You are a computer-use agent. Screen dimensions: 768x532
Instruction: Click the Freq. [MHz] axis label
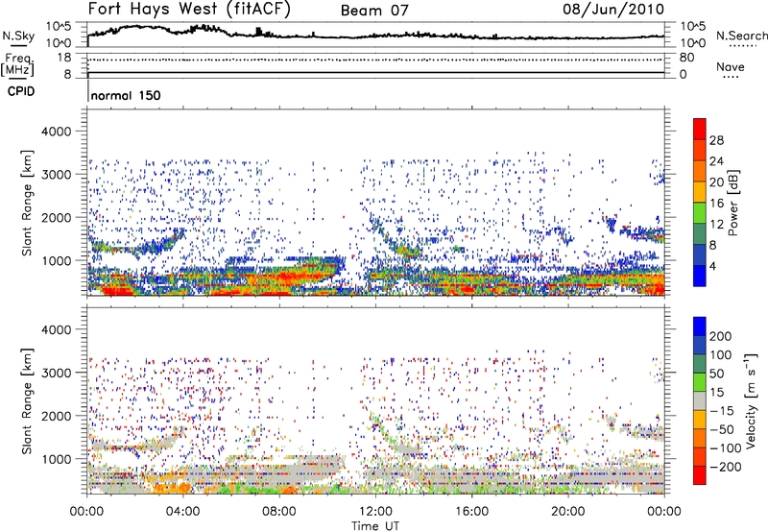click(18, 65)
